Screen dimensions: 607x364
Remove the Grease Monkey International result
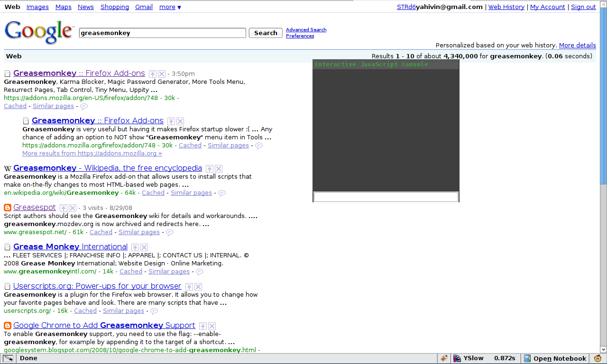[144, 247]
